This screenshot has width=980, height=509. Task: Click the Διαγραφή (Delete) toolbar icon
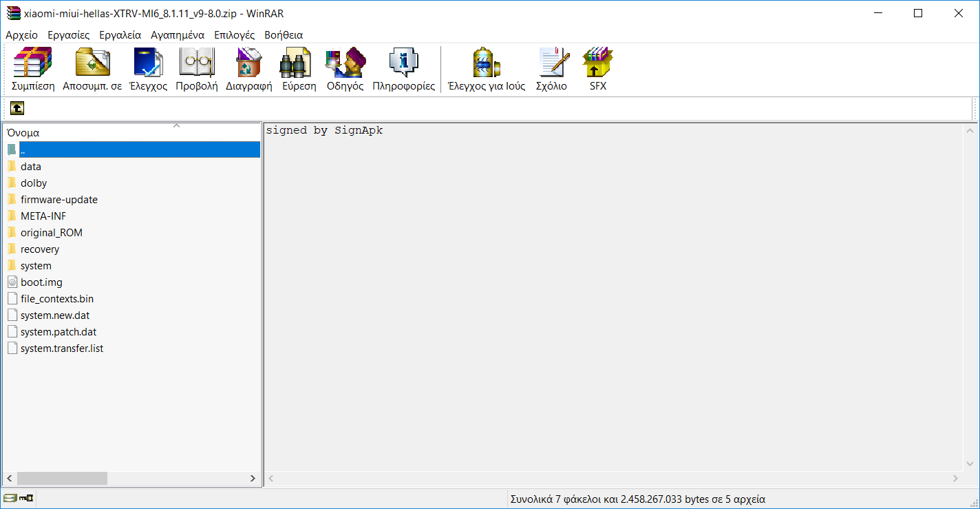[x=248, y=62]
